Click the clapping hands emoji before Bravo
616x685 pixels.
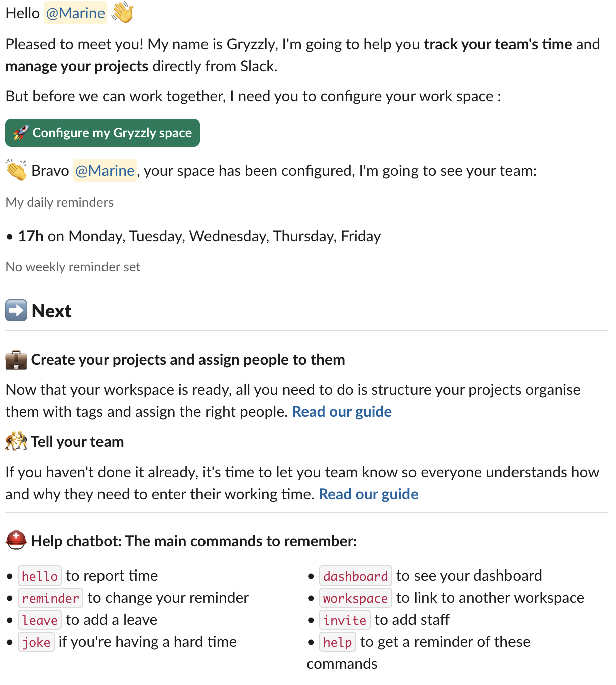(16, 170)
